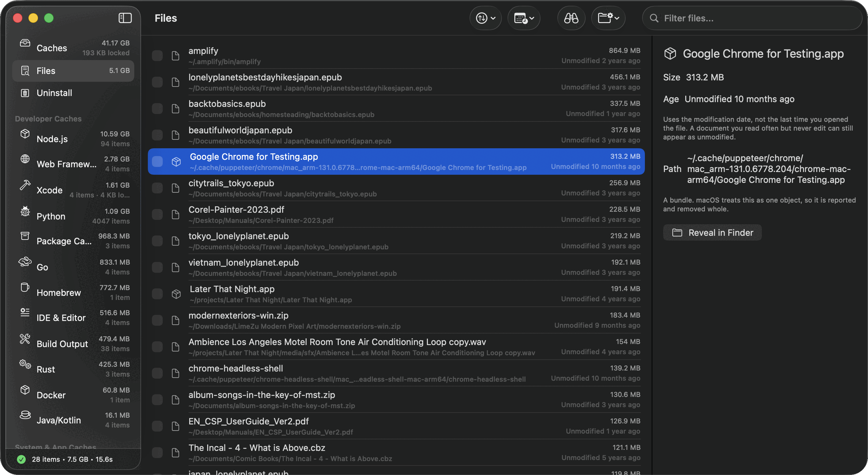Select Web Frameworks cache category

click(x=73, y=164)
